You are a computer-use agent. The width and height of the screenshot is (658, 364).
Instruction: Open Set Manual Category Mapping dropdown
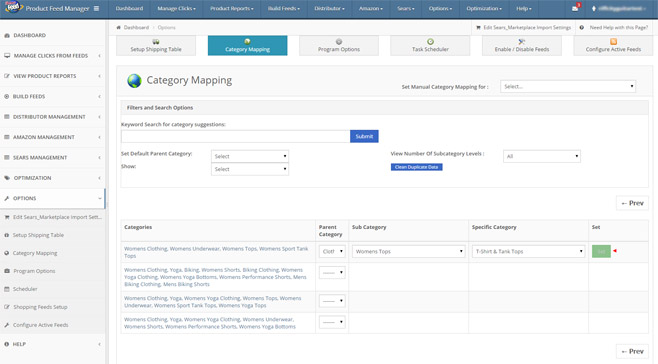point(568,86)
